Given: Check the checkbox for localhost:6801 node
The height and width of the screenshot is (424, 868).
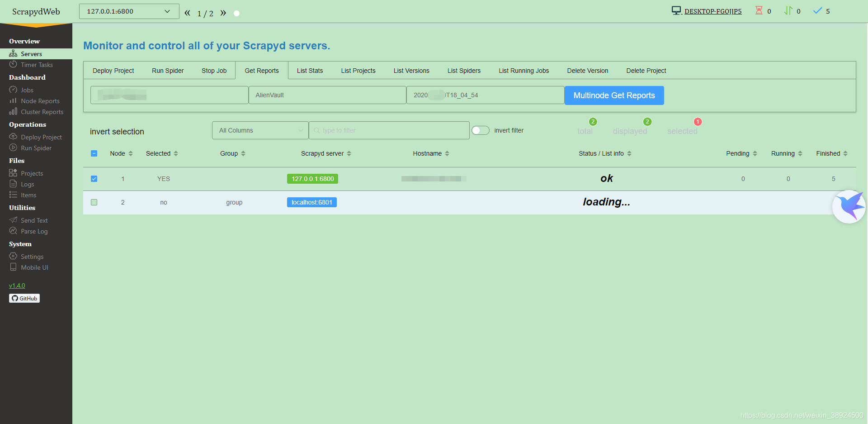Looking at the screenshot, I should point(94,202).
